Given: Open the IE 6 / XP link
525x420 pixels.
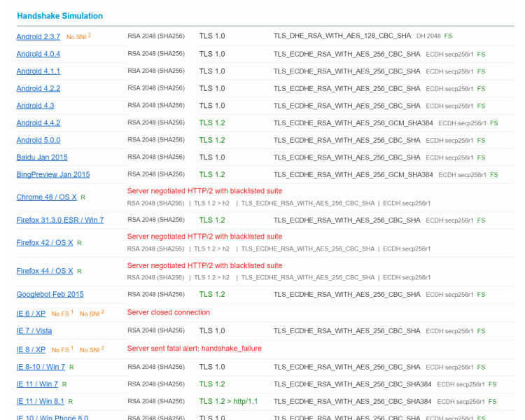Looking at the screenshot, I should 31,314.
